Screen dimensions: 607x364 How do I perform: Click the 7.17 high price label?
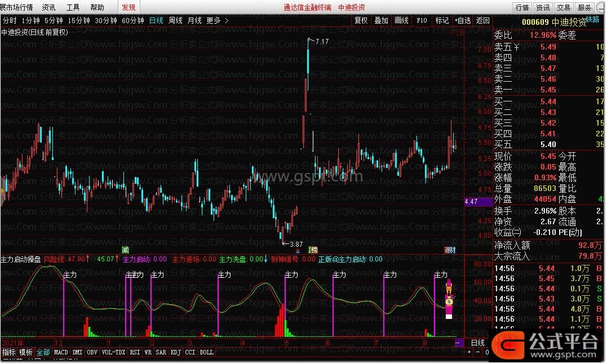pos(322,41)
